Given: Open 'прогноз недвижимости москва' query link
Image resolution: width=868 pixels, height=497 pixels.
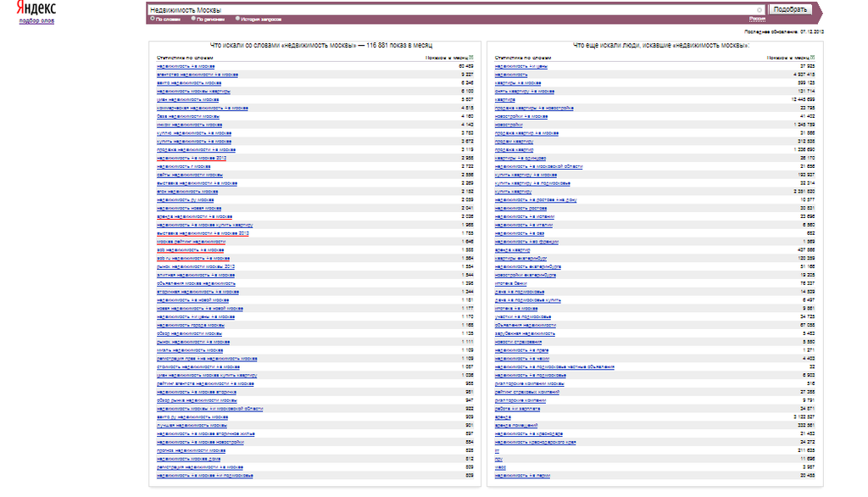Looking at the screenshot, I should tap(191, 450).
